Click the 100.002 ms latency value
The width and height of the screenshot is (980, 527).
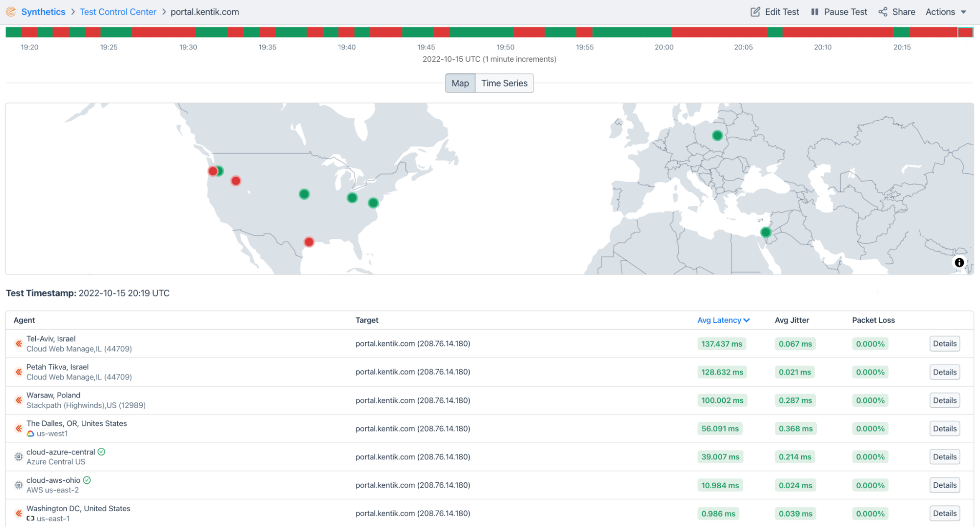[x=722, y=400]
